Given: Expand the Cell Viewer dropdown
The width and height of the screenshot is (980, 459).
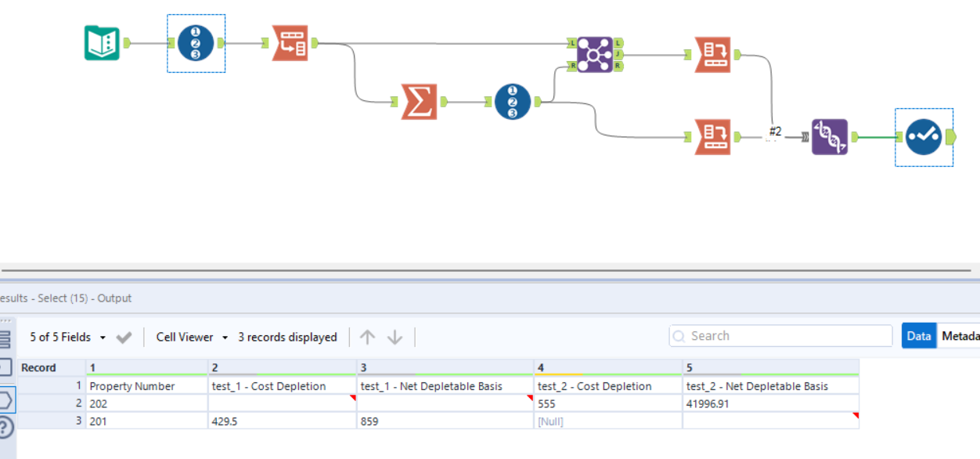Looking at the screenshot, I should (192, 337).
